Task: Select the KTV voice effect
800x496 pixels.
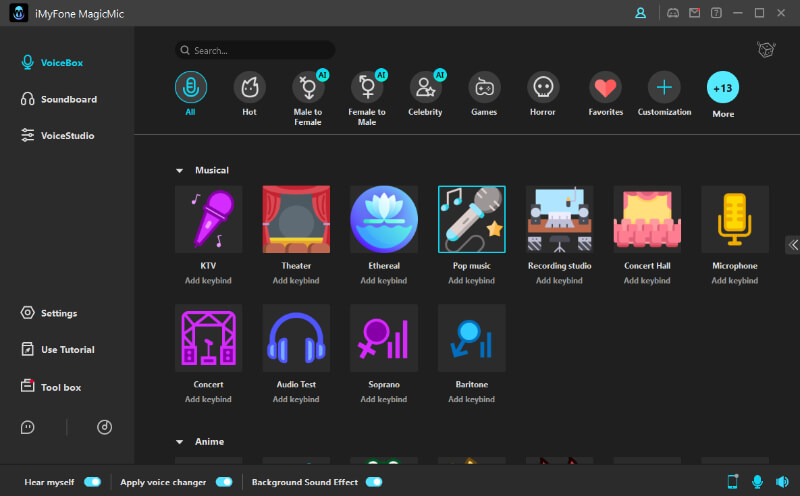Action: pos(208,219)
